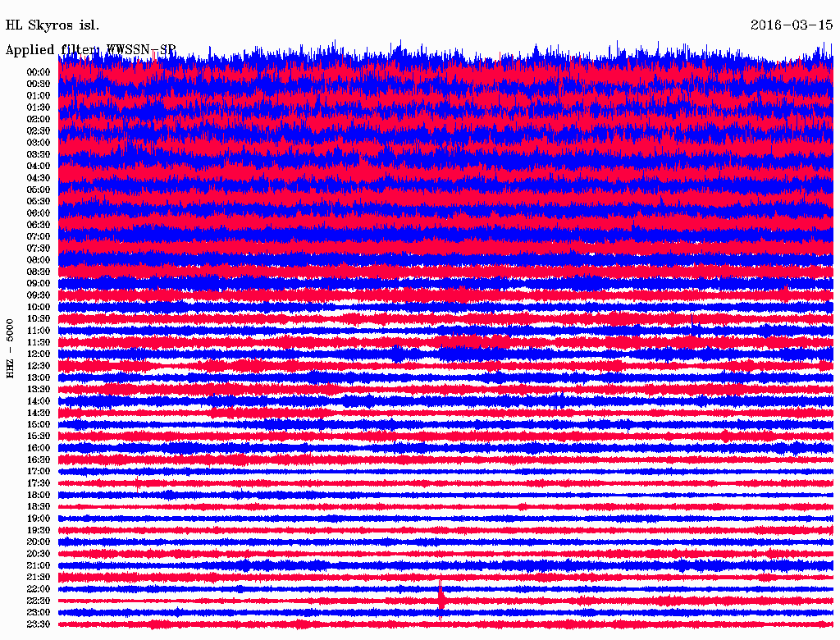
Task: Select the 22:30 time label
Action: pos(39,601)
